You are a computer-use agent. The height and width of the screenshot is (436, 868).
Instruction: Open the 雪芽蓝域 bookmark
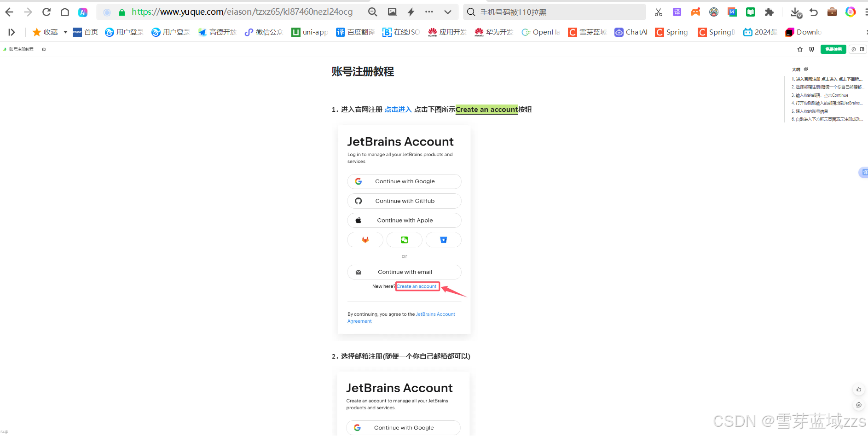coord(587,32)
